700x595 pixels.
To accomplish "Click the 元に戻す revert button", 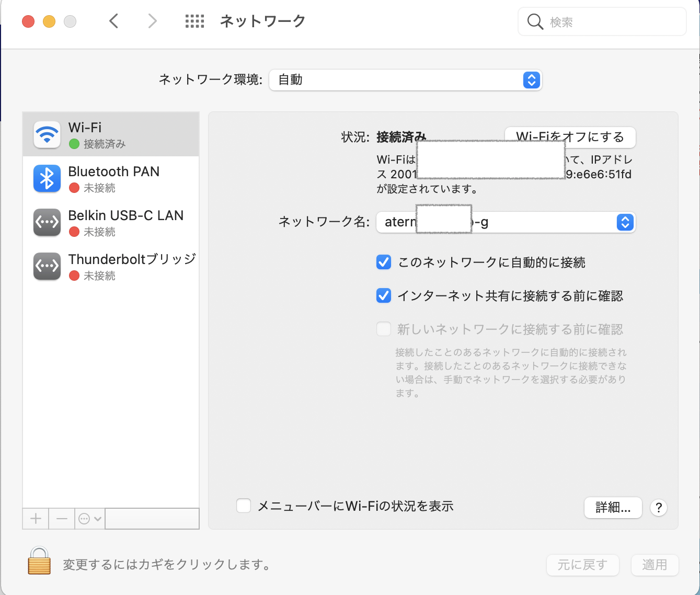I will coord(583,565).
